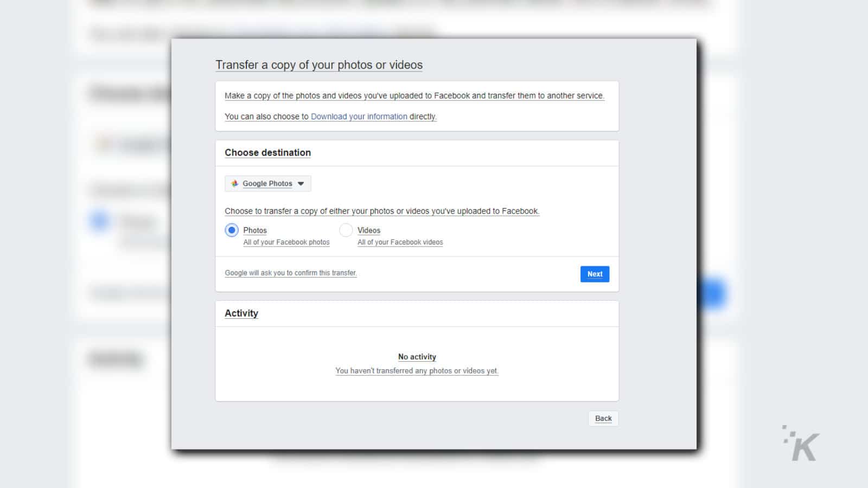
Task: Open the Google Photos destination dropdown
Action: coord(268,183)
